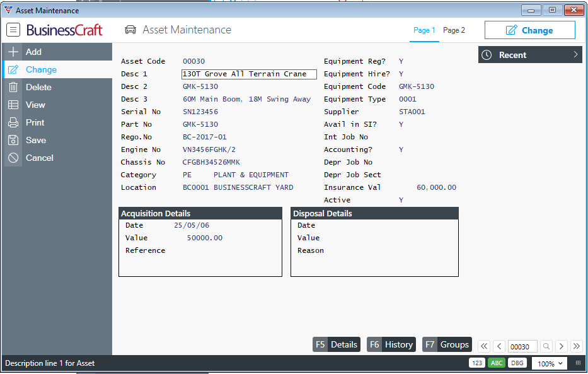
Task: Expand the Recent panel
Action: coord(529,55)
